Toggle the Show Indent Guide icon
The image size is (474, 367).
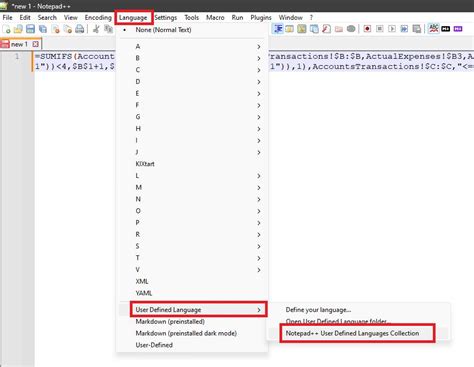pyautogui.click(x=278, y=29)
